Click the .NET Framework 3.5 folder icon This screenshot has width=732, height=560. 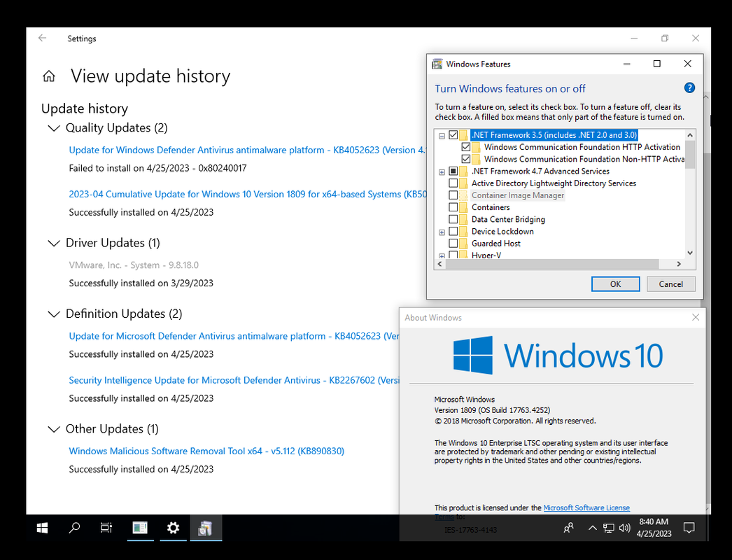pos(463,135)
